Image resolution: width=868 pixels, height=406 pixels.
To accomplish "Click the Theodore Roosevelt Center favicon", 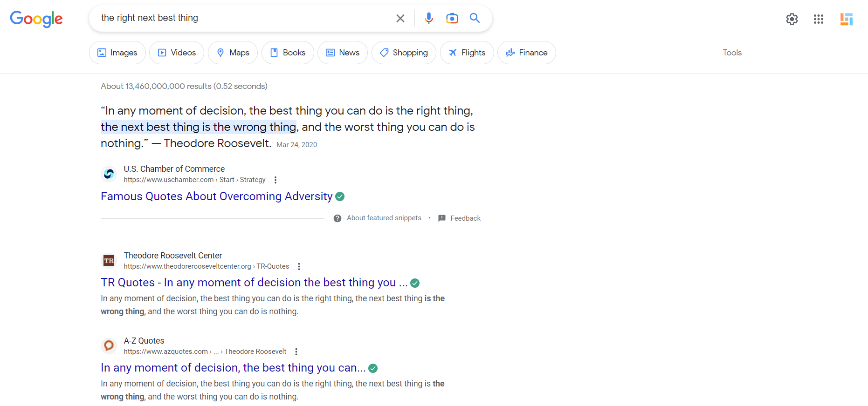I will 109,261.
